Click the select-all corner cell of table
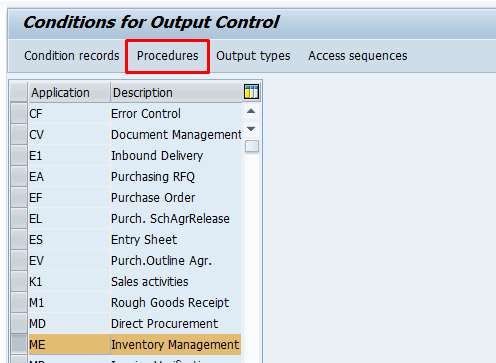496x363 pixels. click(x=19, y=92)
